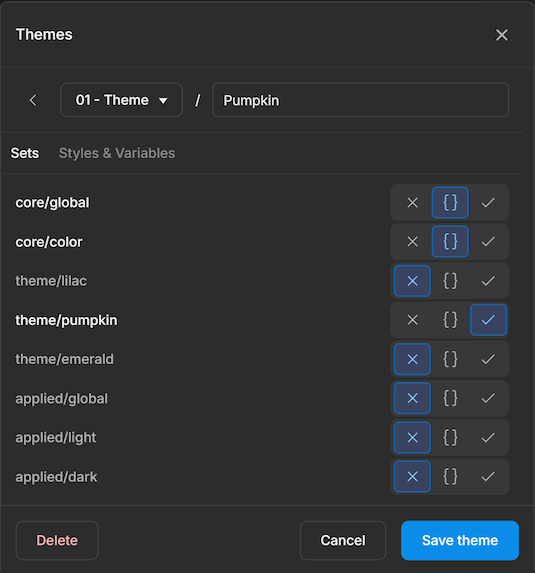Enable applied/global with checkmark toggle

pos(488,398)
